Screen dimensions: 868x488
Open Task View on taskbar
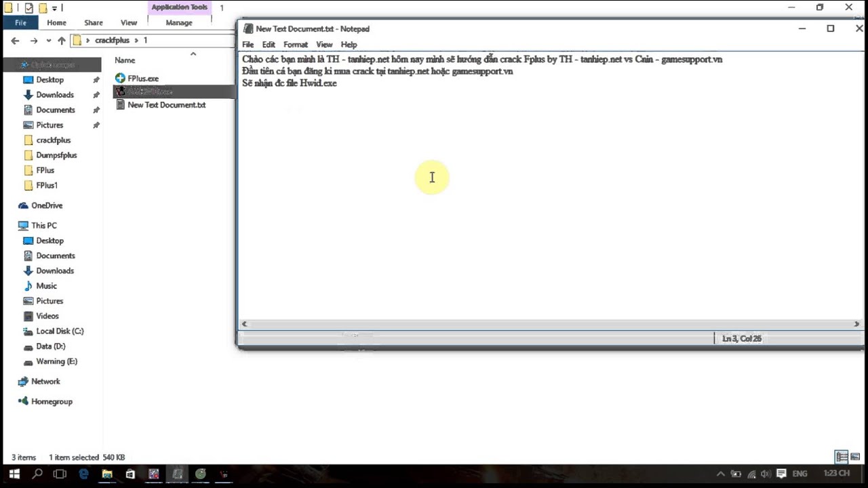pos(60,474)
